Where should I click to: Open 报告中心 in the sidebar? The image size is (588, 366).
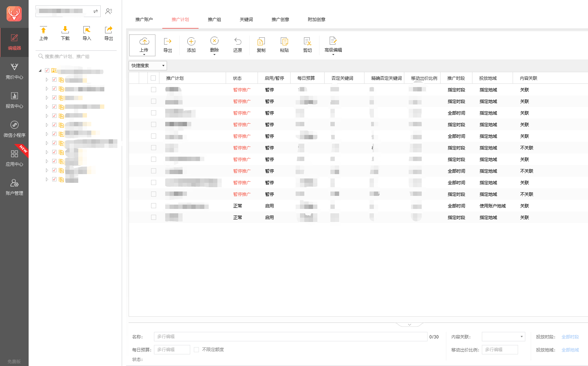click(14, 100)
